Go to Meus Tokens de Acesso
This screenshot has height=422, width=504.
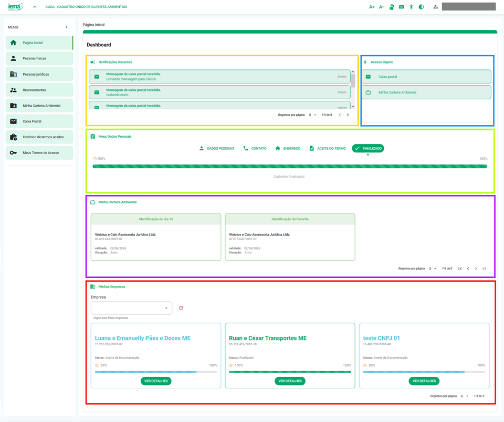39,153
